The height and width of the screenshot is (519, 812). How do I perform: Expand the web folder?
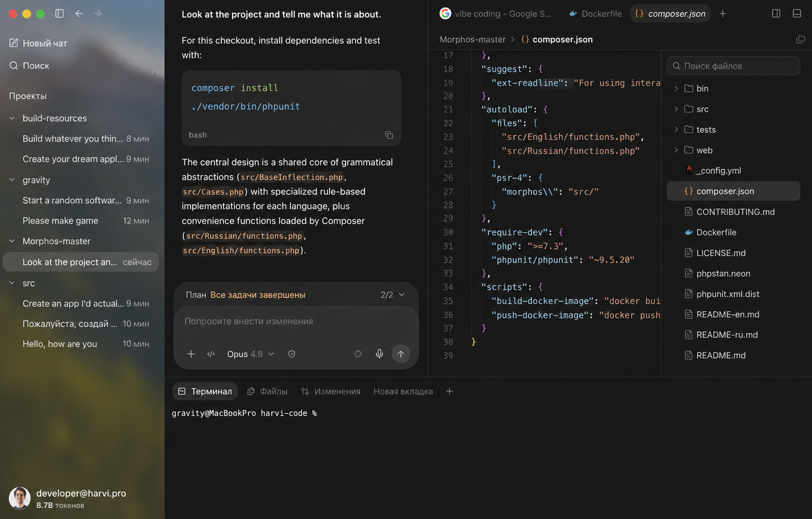(733, 150)
